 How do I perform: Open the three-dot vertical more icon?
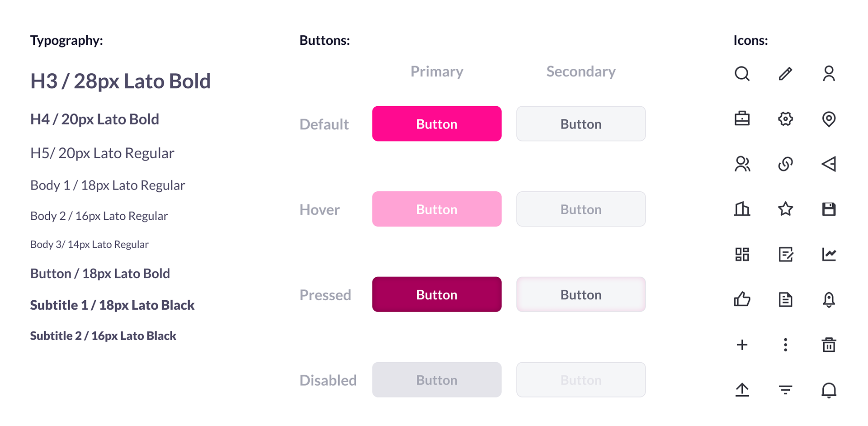[x=785, y=345]
